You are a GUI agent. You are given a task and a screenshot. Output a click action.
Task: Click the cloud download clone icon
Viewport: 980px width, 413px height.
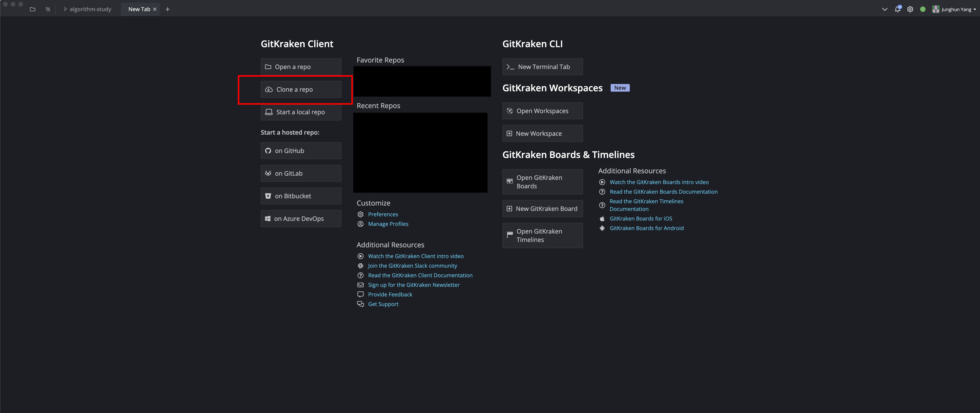(x=268, y=89)
